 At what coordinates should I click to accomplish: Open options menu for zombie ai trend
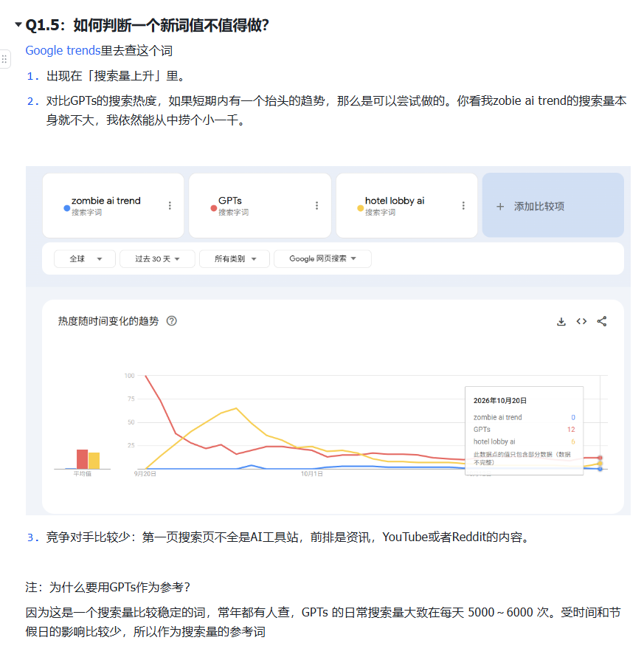[170, 205]
